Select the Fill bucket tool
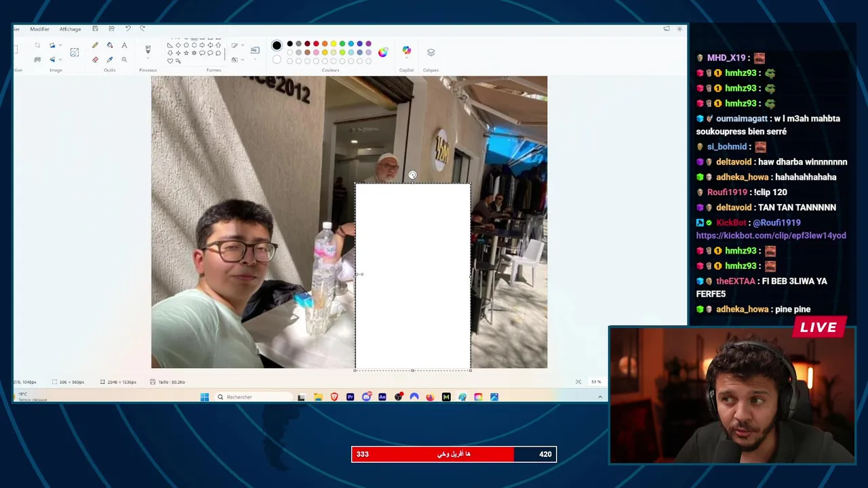The height and width of the screenshot is (488, 868). click(x=110, y=45)
